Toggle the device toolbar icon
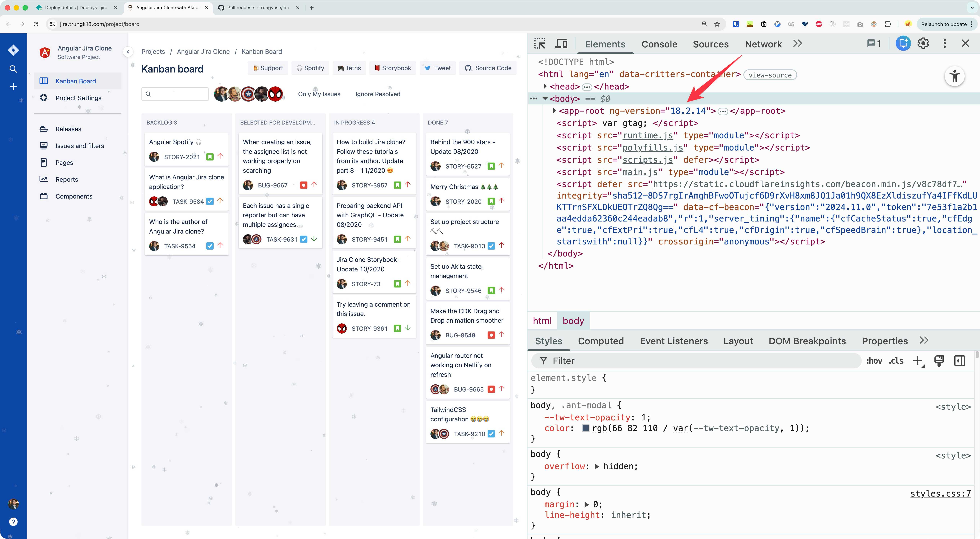The image size is (980, 539). coord(561,44)
